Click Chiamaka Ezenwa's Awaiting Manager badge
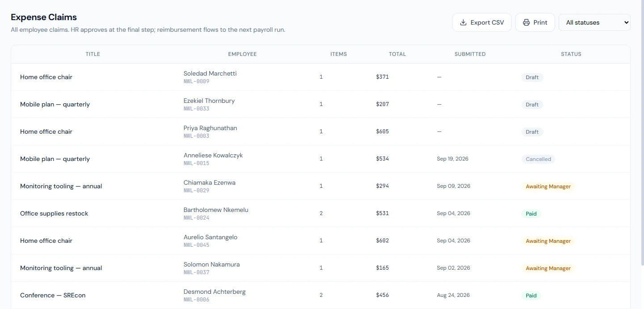This screenshot has width=644, height=309. (x=548, y=186)
